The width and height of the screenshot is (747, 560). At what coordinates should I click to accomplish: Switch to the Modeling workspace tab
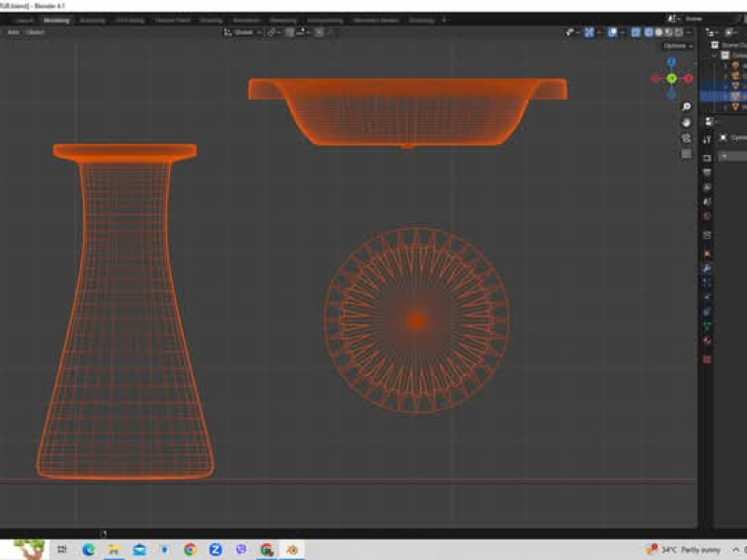(x=57, y=20)
